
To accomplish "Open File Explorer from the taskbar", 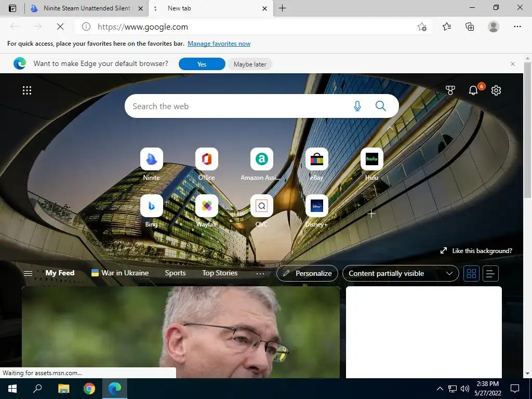I will pos(63,389).
